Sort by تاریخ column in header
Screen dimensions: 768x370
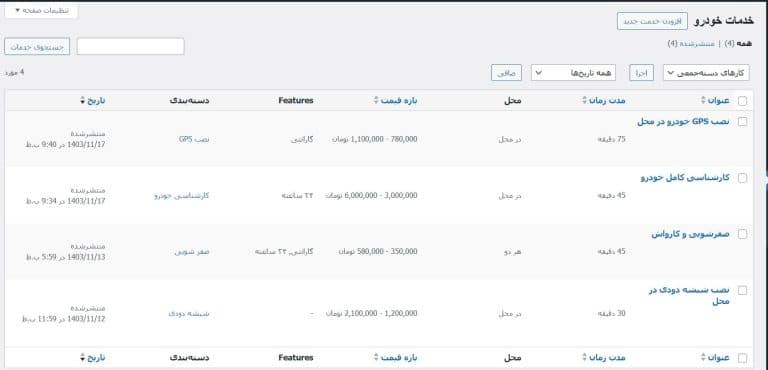(93, 100)
